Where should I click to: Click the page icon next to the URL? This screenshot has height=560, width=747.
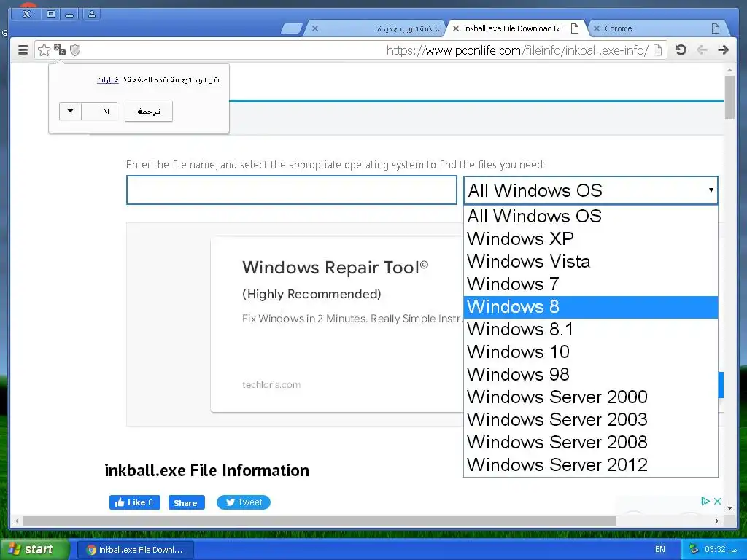657,50
